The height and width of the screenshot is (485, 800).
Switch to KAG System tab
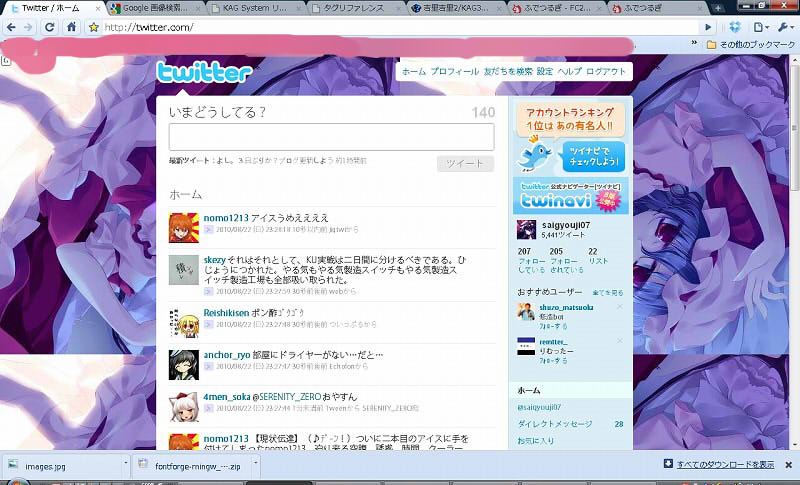click(255, 8)
